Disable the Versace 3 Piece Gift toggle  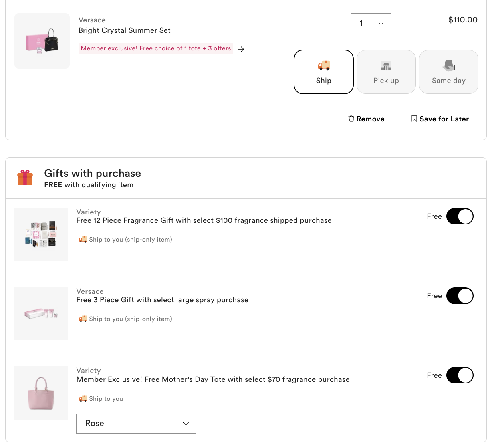[460, 296]
